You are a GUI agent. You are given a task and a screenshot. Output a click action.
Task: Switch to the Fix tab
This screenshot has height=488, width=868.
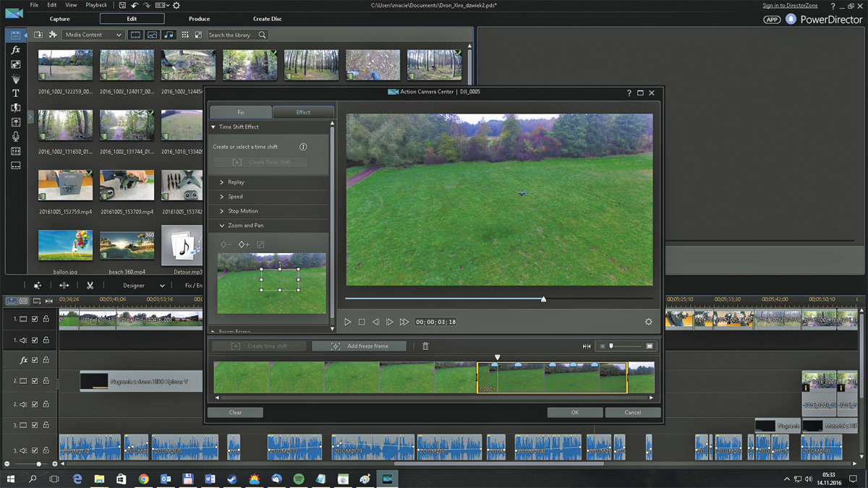pos(241,112)
